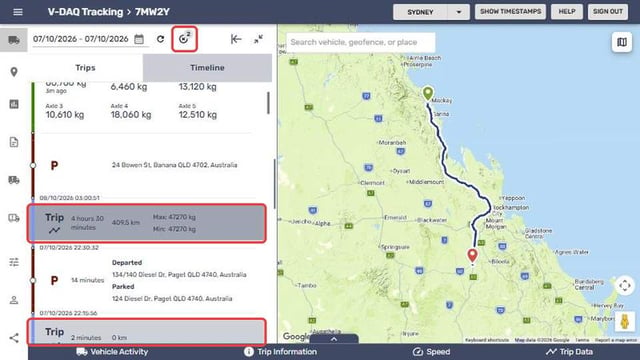Click the parked P icon at Bowen St
The width and height of the screenshot is (640, 360).
pyautogui.click(x=54, y=165)
